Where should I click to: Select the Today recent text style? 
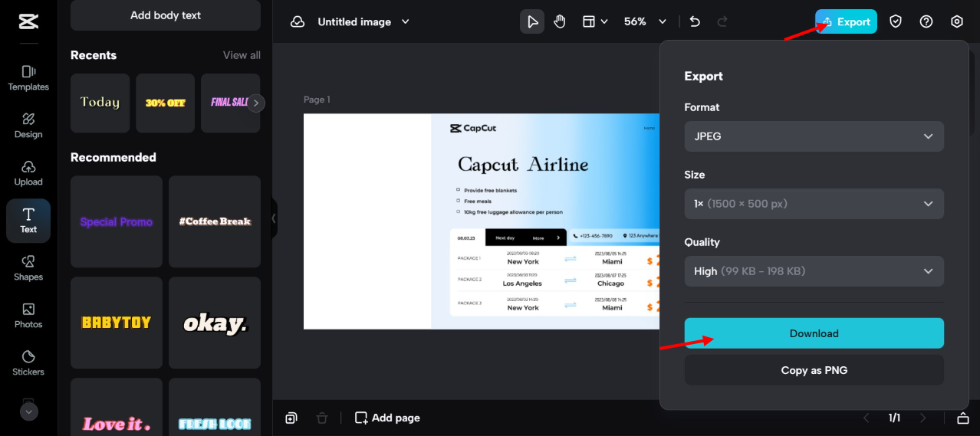[100, 103]
